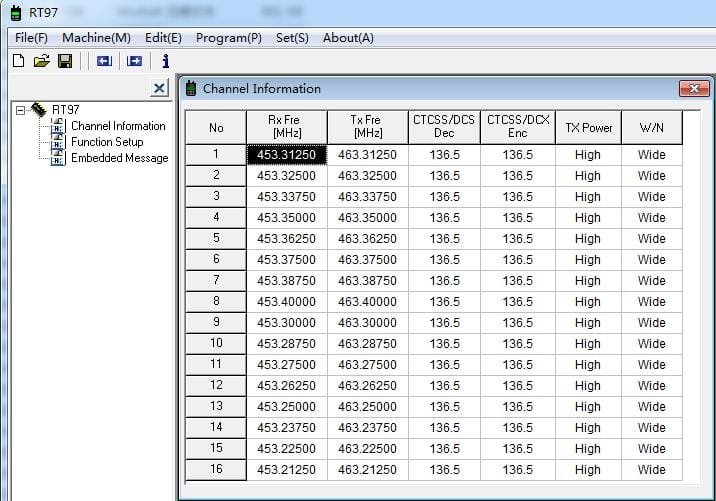The width and height of the screenshot is (716, 501).
Task: Click TX Power cell for channel 5
Action: tap(587, 239)
